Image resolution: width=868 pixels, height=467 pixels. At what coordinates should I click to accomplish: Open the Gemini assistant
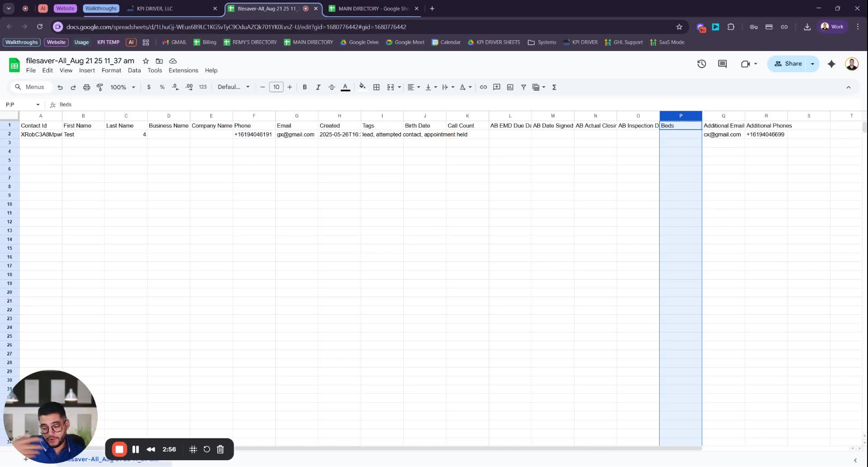click(831, 64)
